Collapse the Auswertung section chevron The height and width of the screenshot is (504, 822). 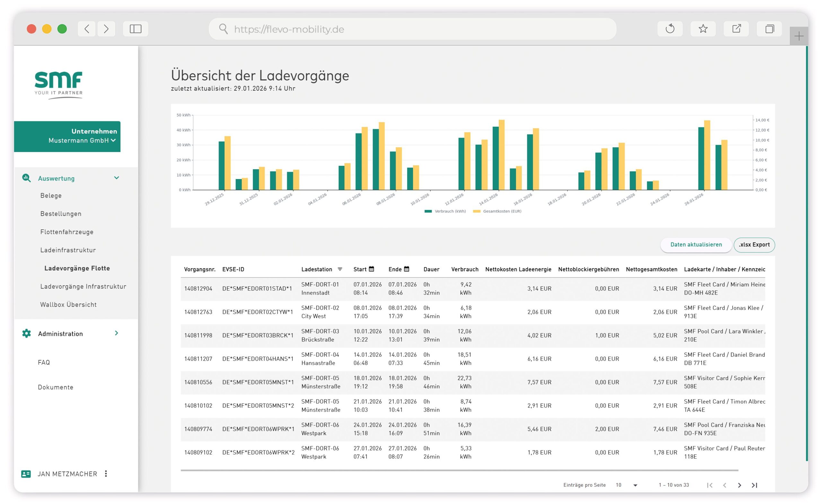[x=117, y=178]
